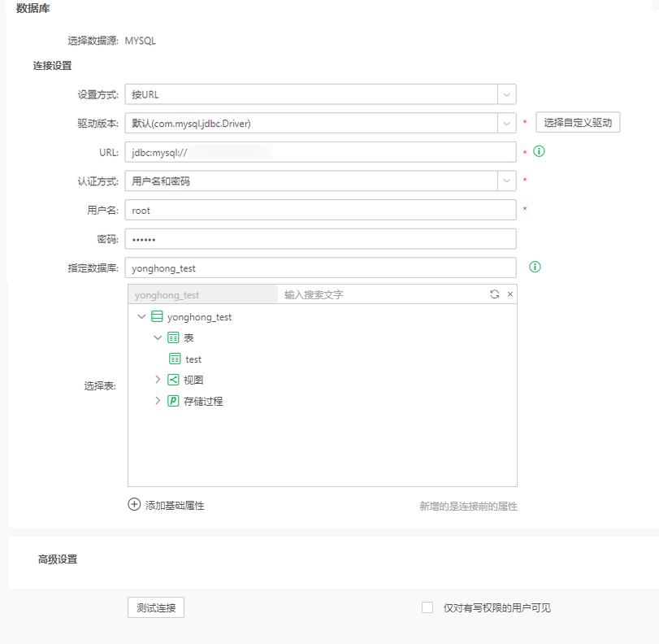Viewport: 659px width, 644px height.
Task: Expand the 视图 tree node
Action: click(158, 380)
